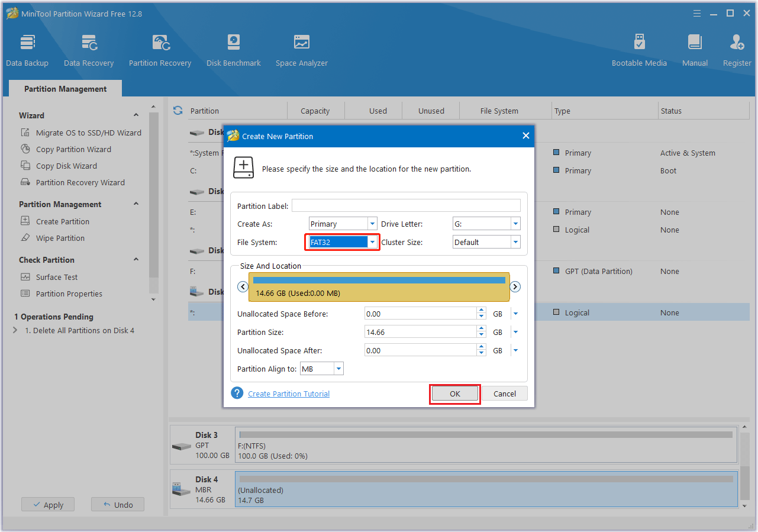Select Disk 4 Unallocated 14.7 GB block
758x532 pixels.
pos(486,489)
